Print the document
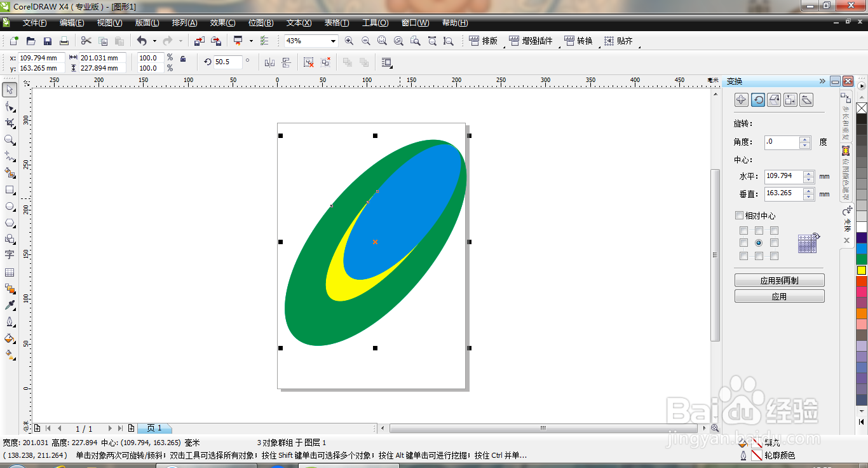Viewport: 868px width, 468px height. click(64, 41)
